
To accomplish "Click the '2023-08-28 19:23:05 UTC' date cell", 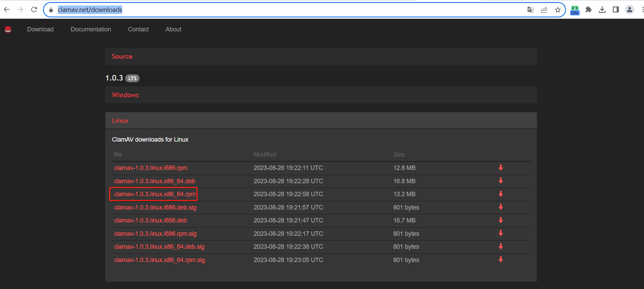I will point(288,260).
